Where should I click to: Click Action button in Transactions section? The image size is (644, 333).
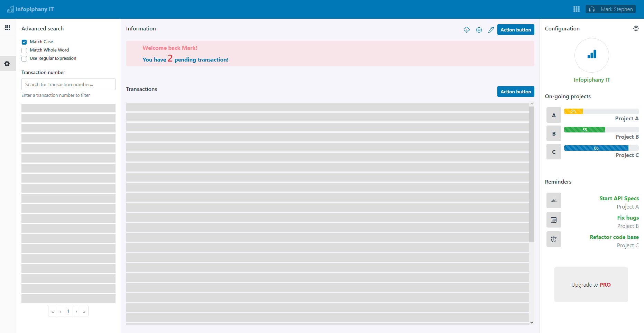pyautogui.click(x=515, y=92)
